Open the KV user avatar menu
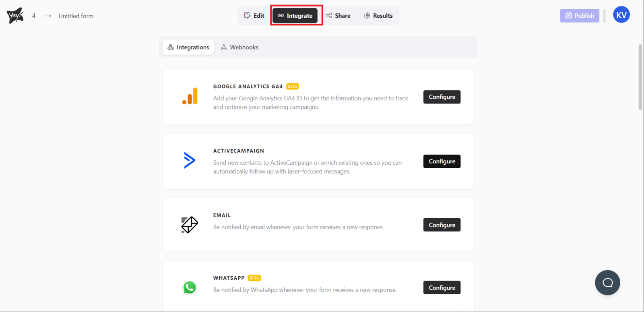The height and width of the screenshot is (312, 644). pyautogui.click(x=621, y=15)
